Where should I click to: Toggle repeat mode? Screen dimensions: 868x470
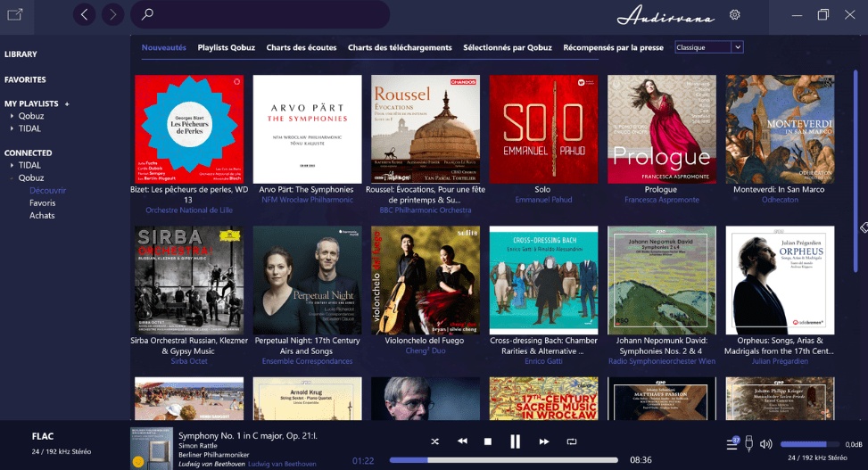click(572, 441)
